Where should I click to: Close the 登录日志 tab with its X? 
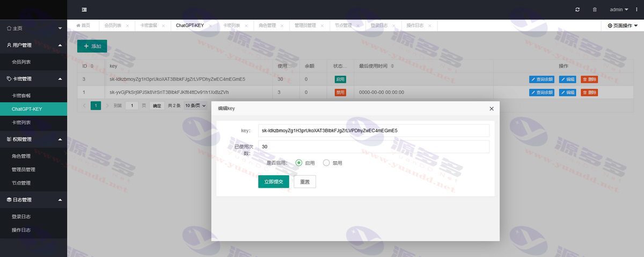coord(394,26)
